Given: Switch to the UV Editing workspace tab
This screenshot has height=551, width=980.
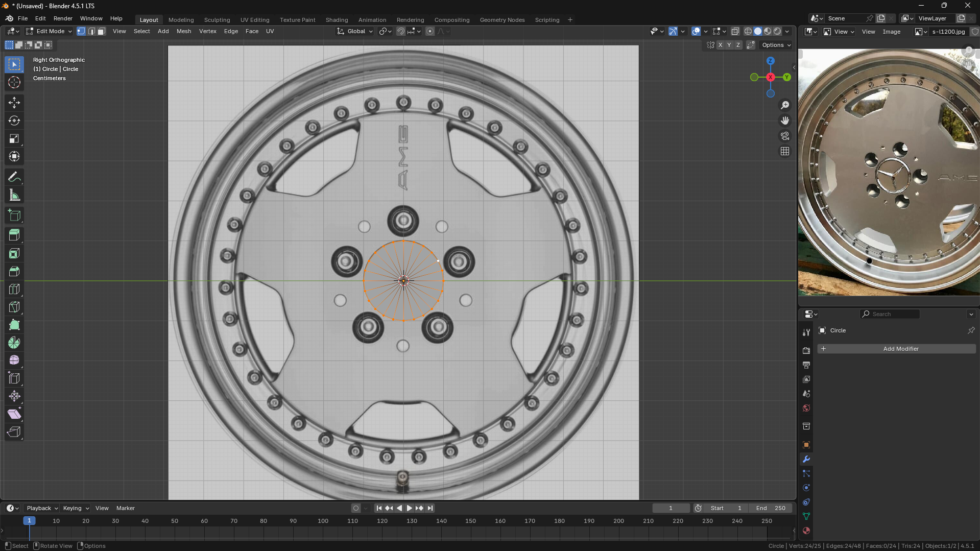Looking at the screenshot, I should (255, 20).
